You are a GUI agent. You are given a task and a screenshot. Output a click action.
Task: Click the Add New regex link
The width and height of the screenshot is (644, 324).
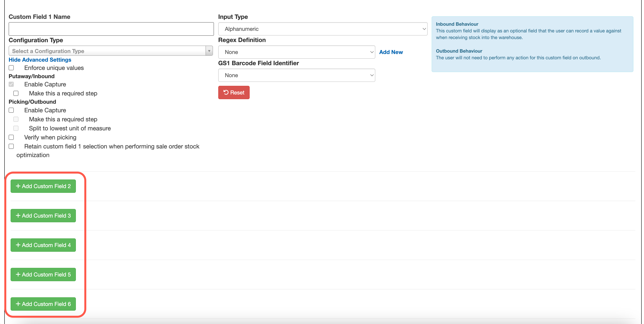pyautogui.click(x=391, y=52)
